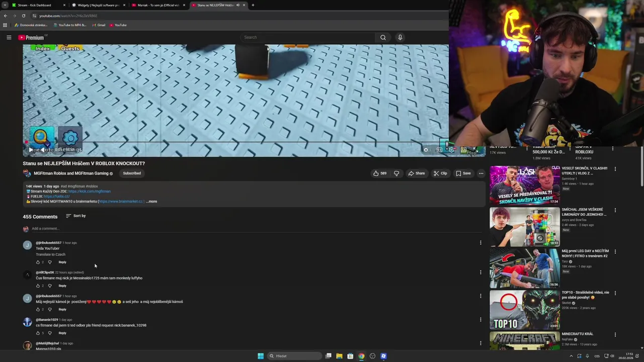Open the tab search dropdown arrow

[5, 5]
